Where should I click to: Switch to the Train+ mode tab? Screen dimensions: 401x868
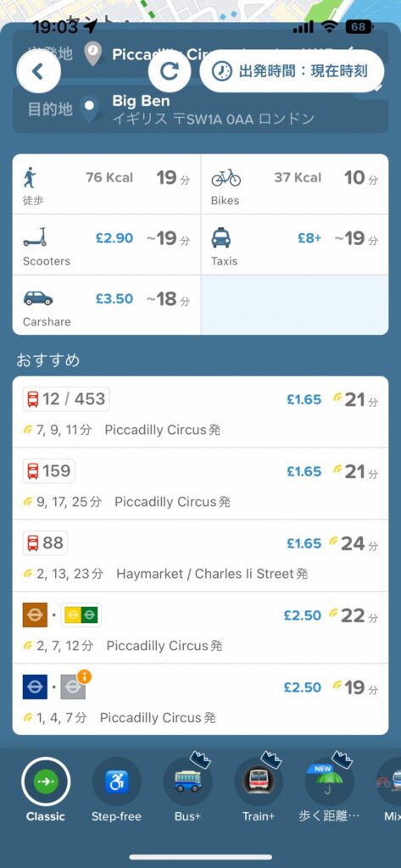[259, 789]
